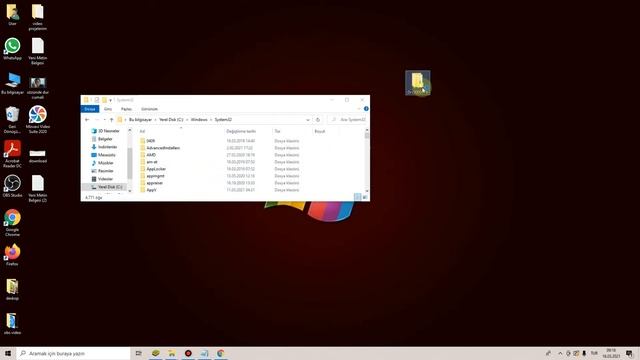Open the Giriş ribbon tab

108,109
